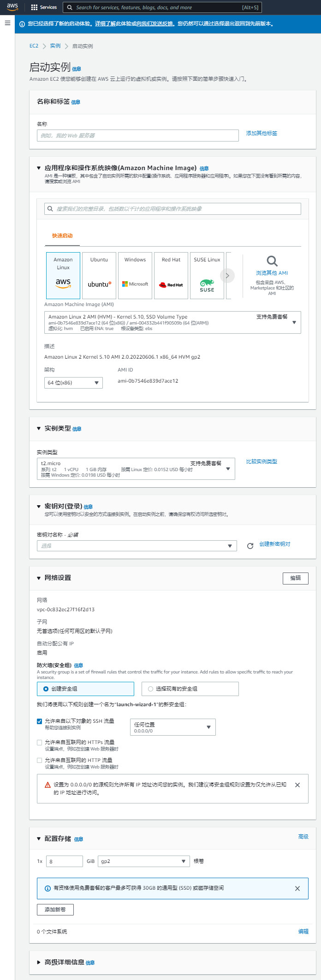Click edit link for file systems
This screenshot has width=321, height=980.
[x=303, y=932]
